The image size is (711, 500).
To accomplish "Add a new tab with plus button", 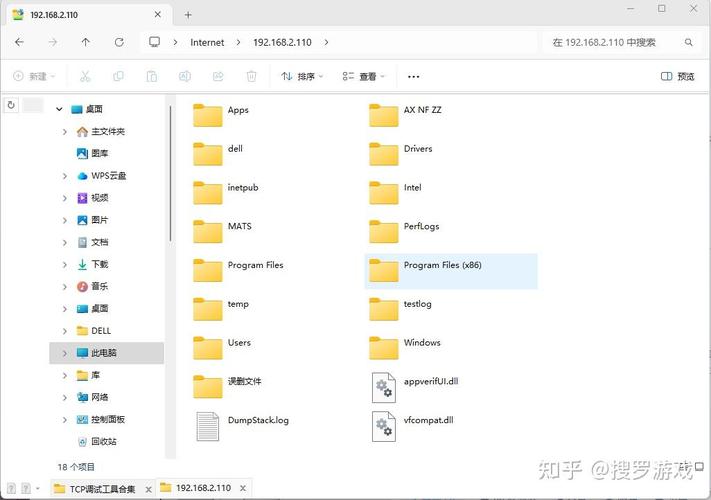I will click(188, 15).
